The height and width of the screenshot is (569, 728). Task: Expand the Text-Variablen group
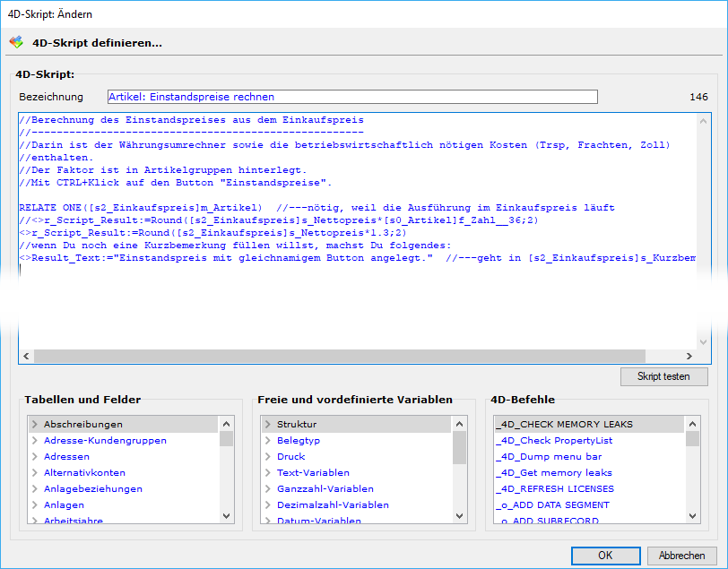click(267, 473)
